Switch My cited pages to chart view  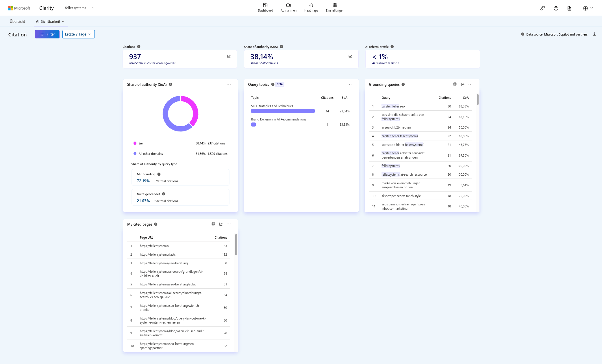tap(221, 224)
